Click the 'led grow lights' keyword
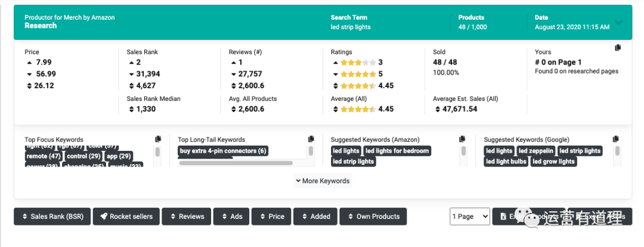 pos(553,162)
